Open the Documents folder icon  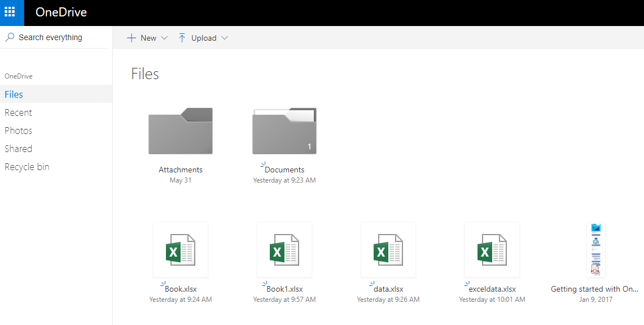[284, 131]
